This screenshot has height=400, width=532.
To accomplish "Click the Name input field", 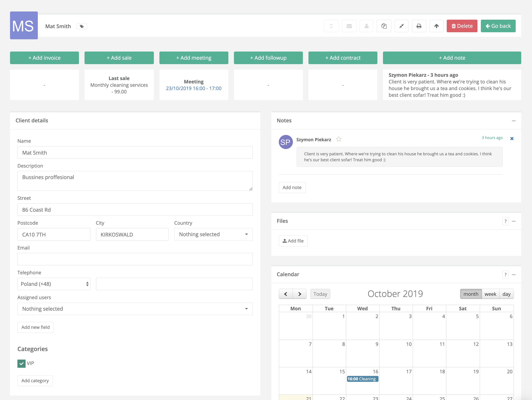I will coord(134,153).
